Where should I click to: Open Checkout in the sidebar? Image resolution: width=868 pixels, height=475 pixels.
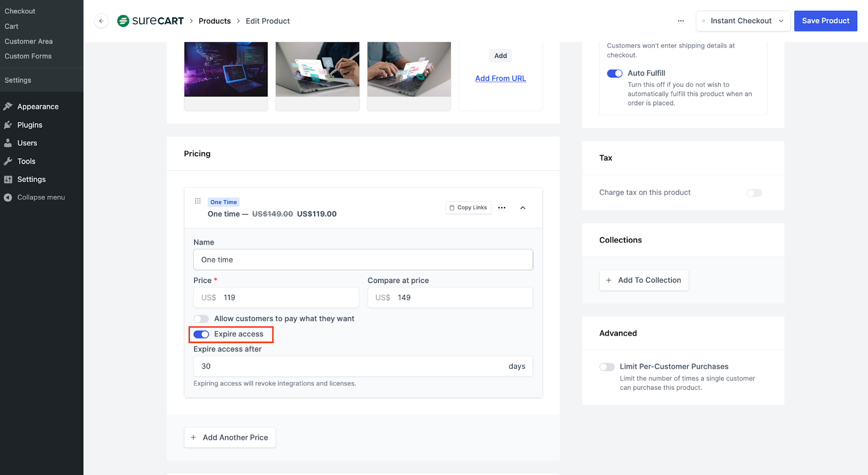click(x=20, y=11)
